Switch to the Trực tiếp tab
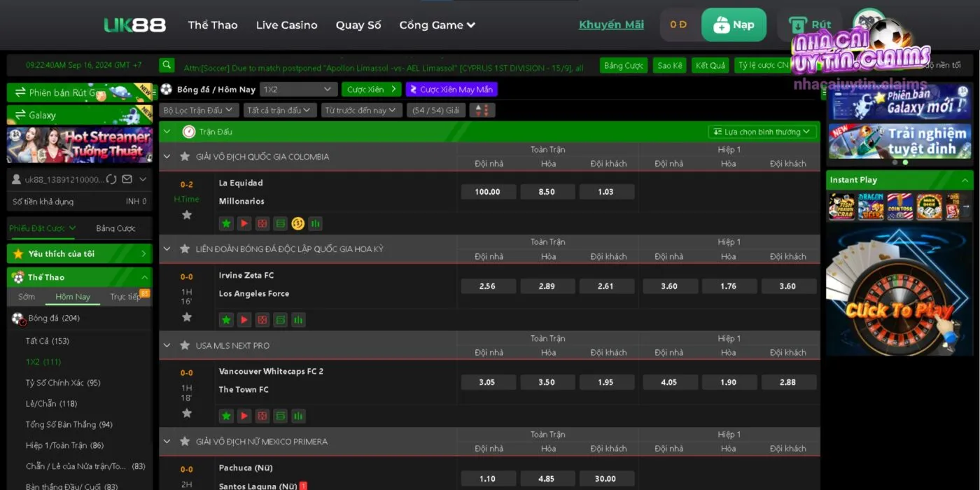 point(125,296)
